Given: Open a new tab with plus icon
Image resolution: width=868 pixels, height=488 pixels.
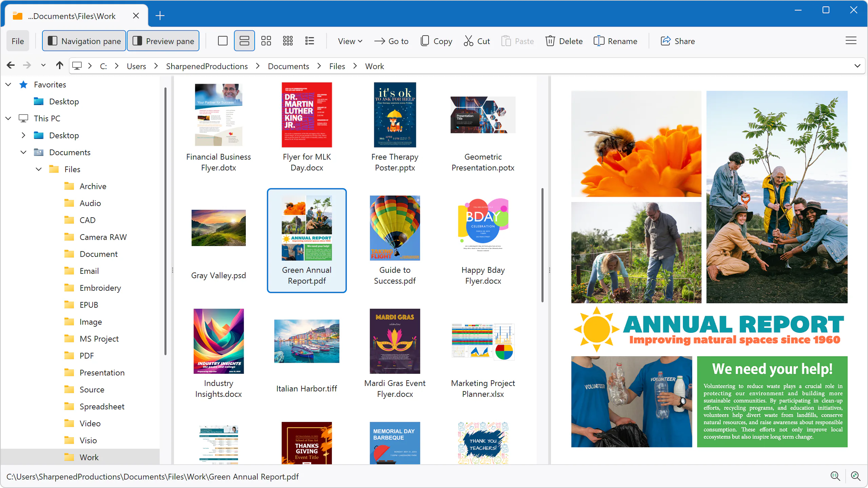Looking at the screenshot, I should point(160,16).
